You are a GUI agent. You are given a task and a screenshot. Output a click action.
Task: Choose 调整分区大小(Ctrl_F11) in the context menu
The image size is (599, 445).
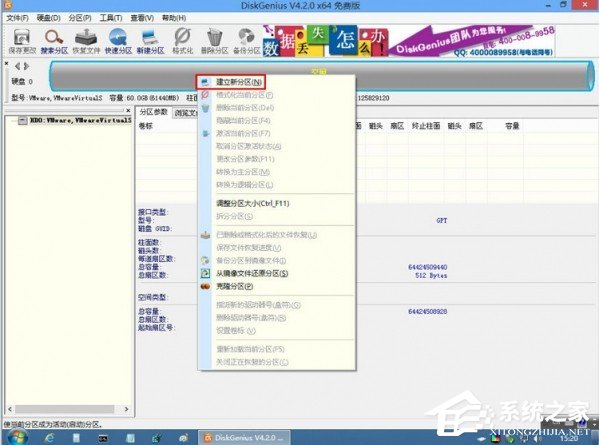[253, 203]
